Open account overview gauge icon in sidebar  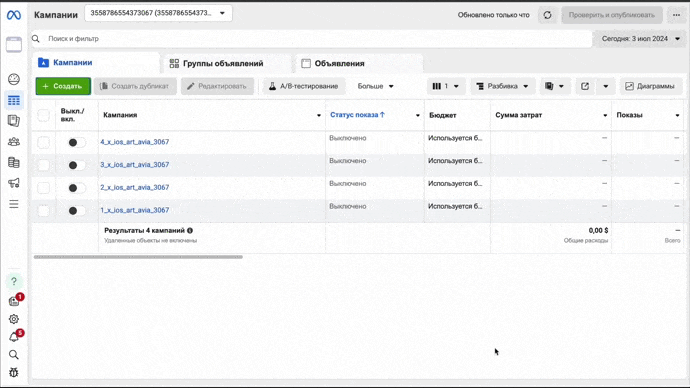pyautogui.click(x=14, y=79)
